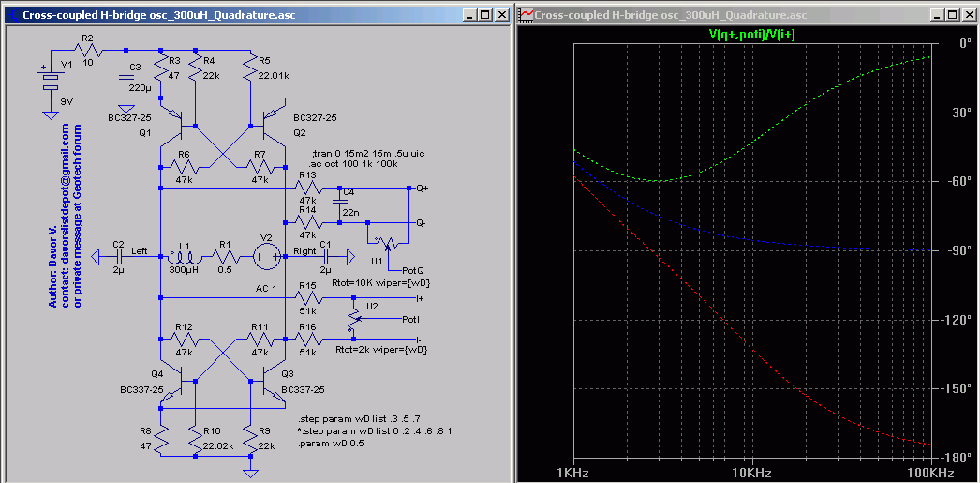Click the V2 voltage source circle
This screenshot has height=483, width=980.
coord(265,256)
